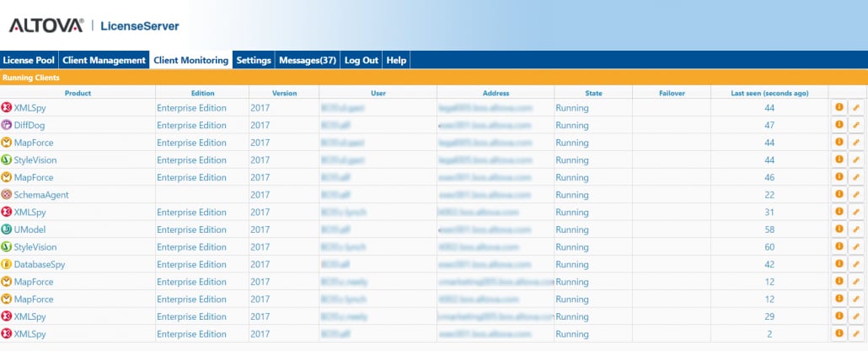Click the DiffDog product icon
The width and height of the screenshot is (868, 351).
(x=7, y=126)
